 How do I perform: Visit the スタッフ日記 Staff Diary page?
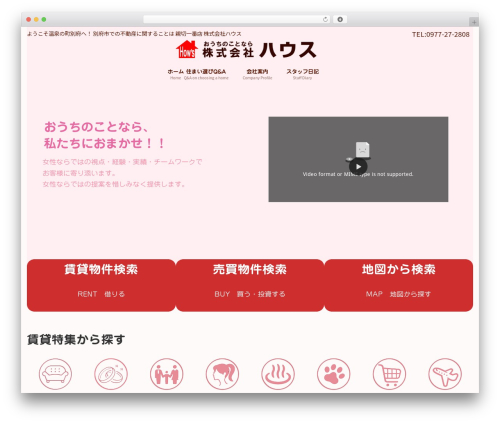303,74
